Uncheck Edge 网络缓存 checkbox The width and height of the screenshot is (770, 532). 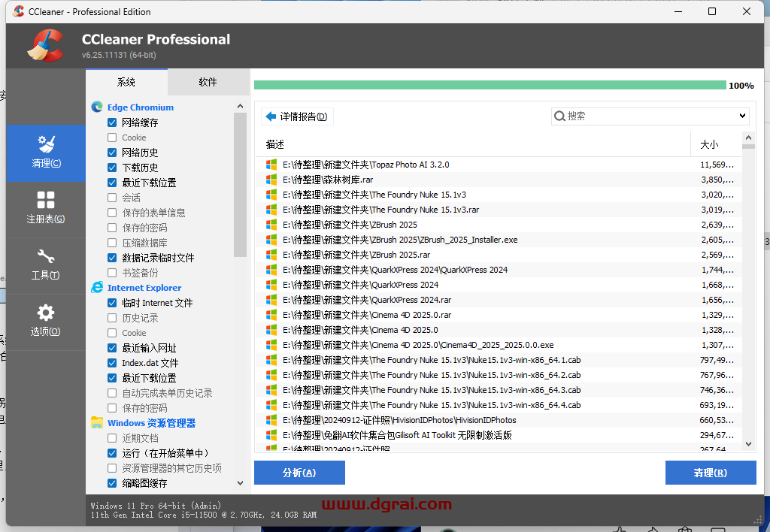coord(112,122)
